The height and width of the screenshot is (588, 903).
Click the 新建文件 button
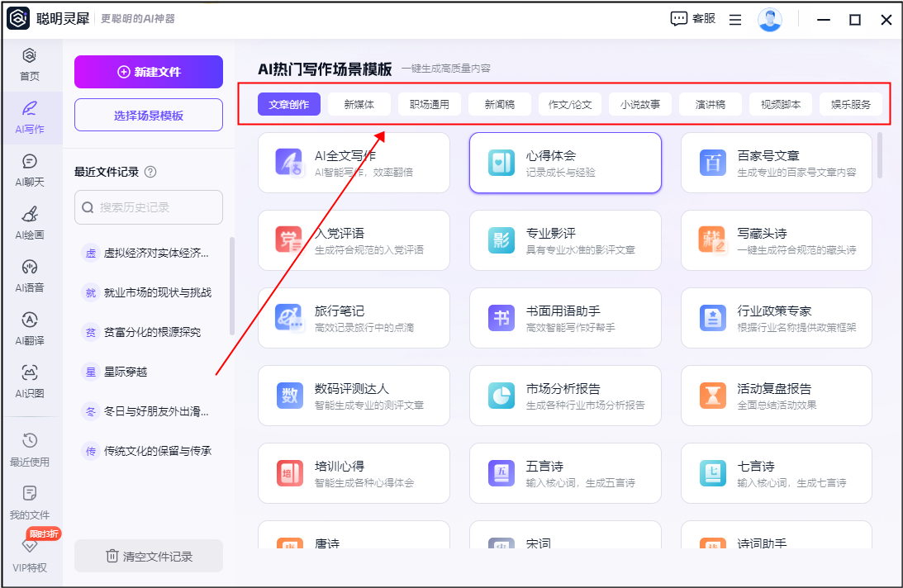(149, 72)
